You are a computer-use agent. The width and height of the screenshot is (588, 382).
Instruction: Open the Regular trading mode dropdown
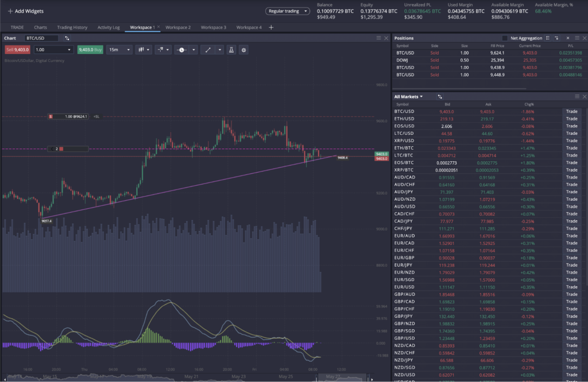pyautogui.click(x=288, y=11)
